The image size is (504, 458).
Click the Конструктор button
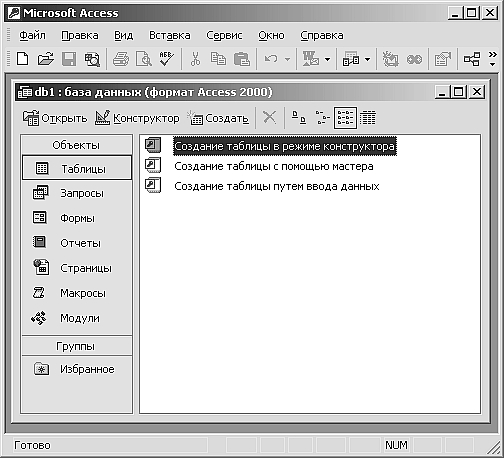click(x=137, y=118)
